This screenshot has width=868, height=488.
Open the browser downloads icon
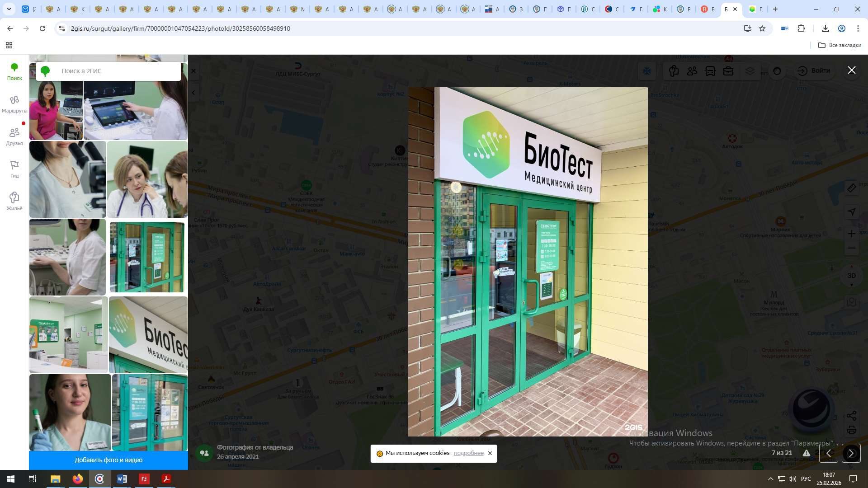(x=825, y=28)
